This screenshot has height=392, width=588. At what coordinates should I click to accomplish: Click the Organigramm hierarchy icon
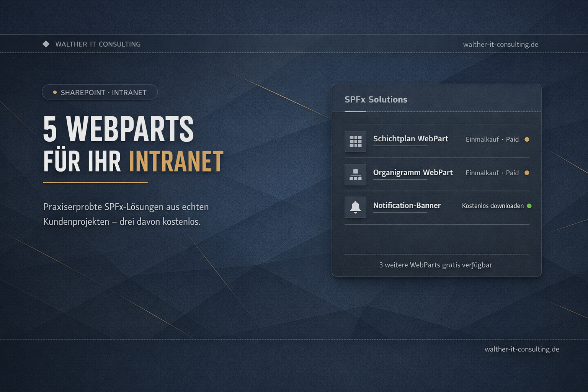tap(355, 175)
